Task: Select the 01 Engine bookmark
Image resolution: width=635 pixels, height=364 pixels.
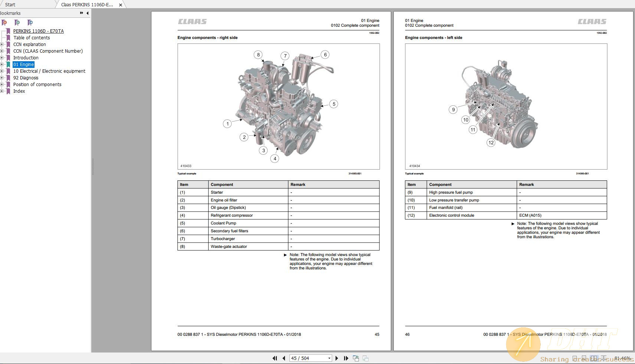Action: pyautogui.click(x=24, y=65)
